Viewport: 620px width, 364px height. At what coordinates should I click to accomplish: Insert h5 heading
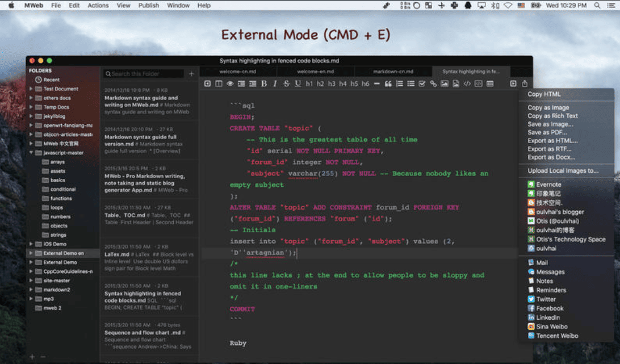[x=354, y=83]
